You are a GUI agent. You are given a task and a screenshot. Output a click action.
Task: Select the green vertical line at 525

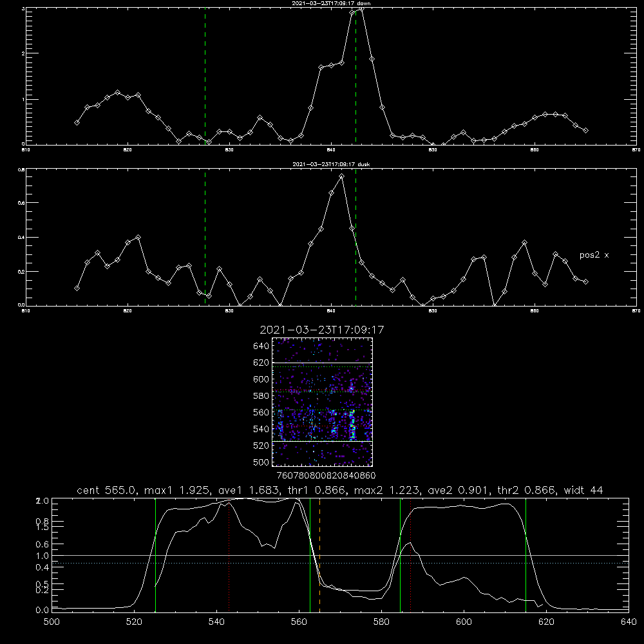click(x=155, y=554)
